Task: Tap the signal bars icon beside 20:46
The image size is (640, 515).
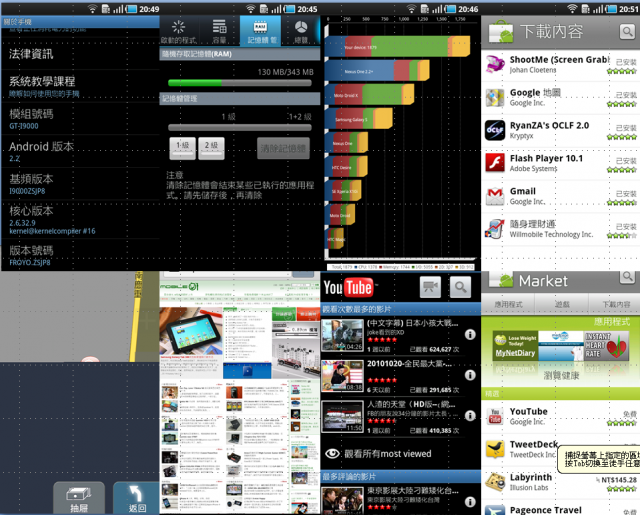Action: point(438,9)
